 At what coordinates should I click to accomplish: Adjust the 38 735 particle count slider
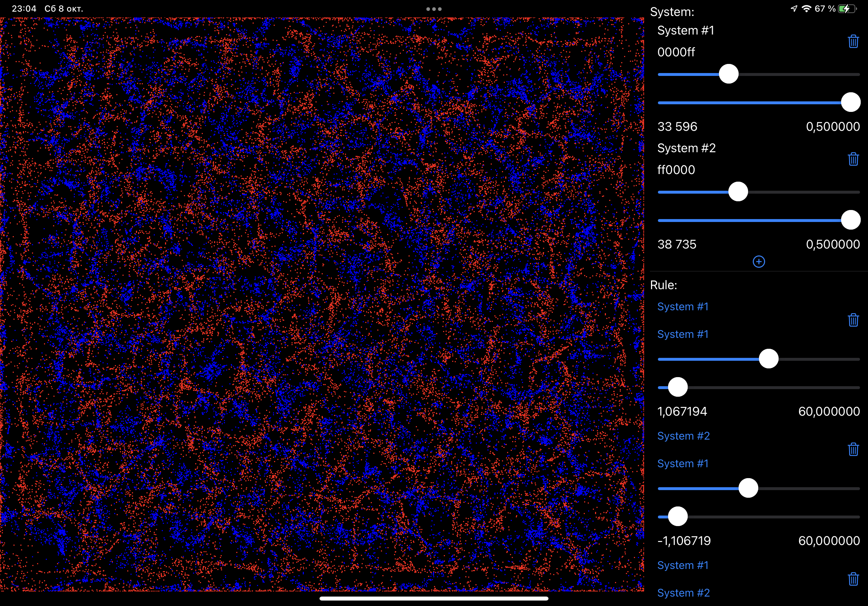pyautogui.click(x=758, y=191)
